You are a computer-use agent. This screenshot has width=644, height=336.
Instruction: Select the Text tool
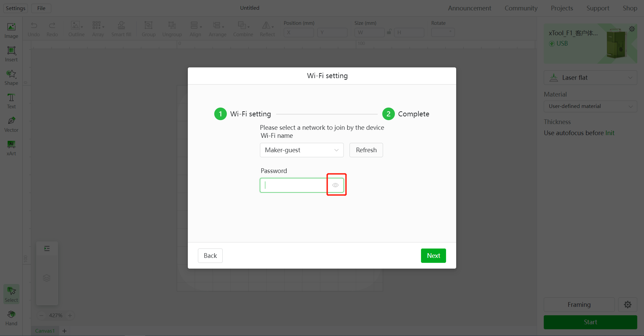(11, 101)
